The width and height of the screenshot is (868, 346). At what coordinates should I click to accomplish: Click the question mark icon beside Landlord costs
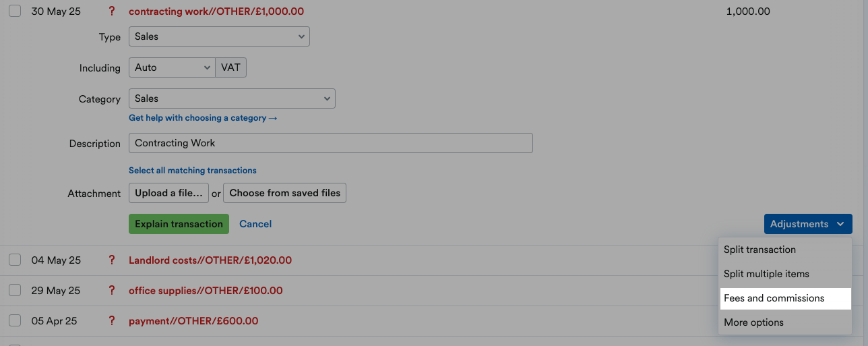pyautogui.click(x=112, y=260)
